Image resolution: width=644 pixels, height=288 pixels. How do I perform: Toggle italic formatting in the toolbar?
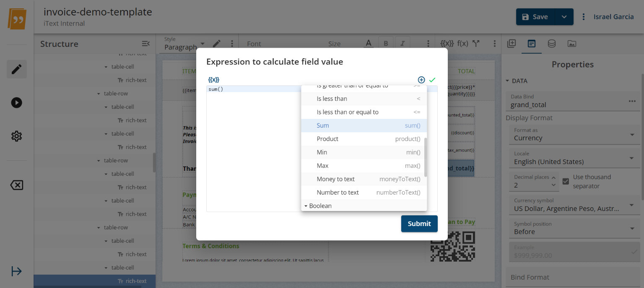pyautogui.click(x=402, y=42)
